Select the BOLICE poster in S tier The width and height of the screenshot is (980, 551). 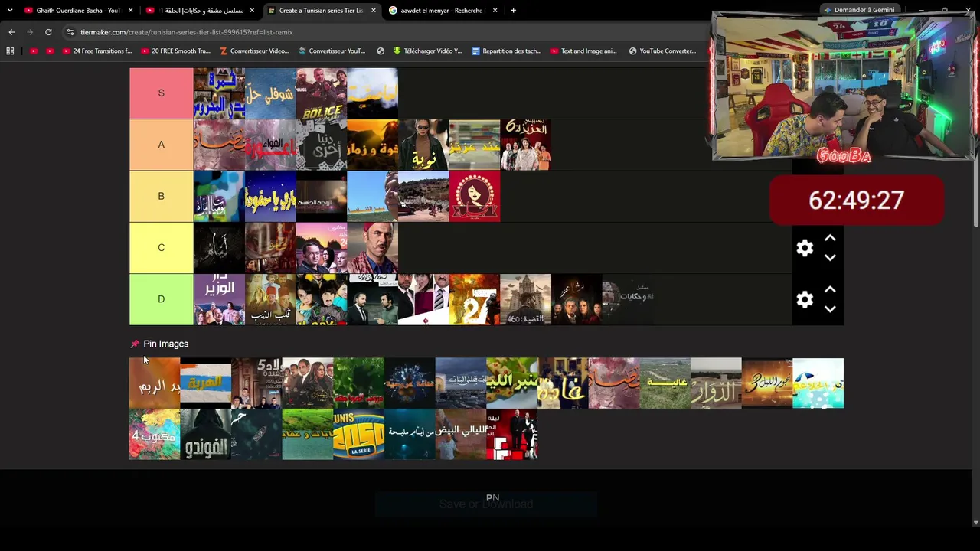(322, 93)
